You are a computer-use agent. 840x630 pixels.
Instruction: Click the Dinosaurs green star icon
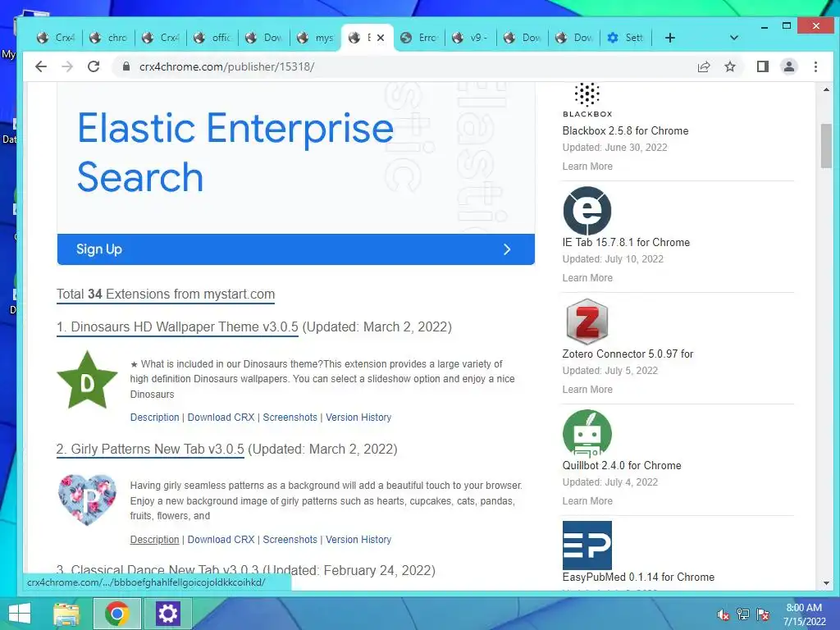pos(87,381)
